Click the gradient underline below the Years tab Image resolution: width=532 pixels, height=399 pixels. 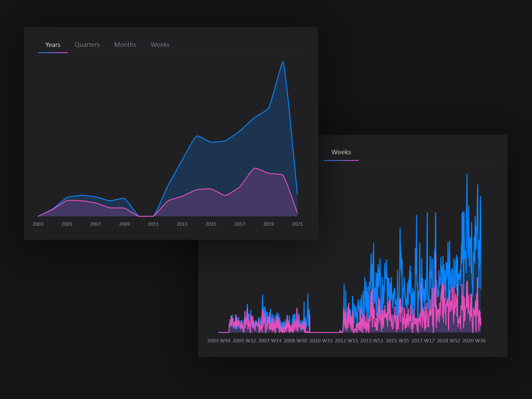coord(53,53)
